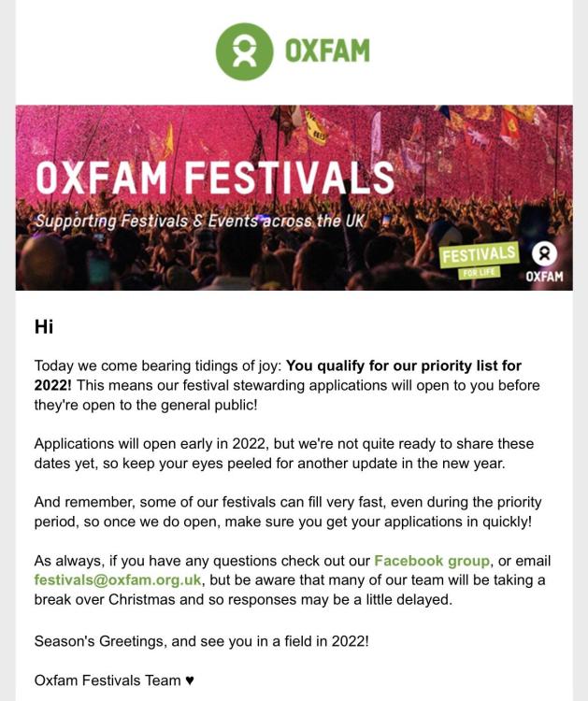Open the Facebook group link
The height and width of the screenshot is (701, 588).
click(x=432, y=561)
